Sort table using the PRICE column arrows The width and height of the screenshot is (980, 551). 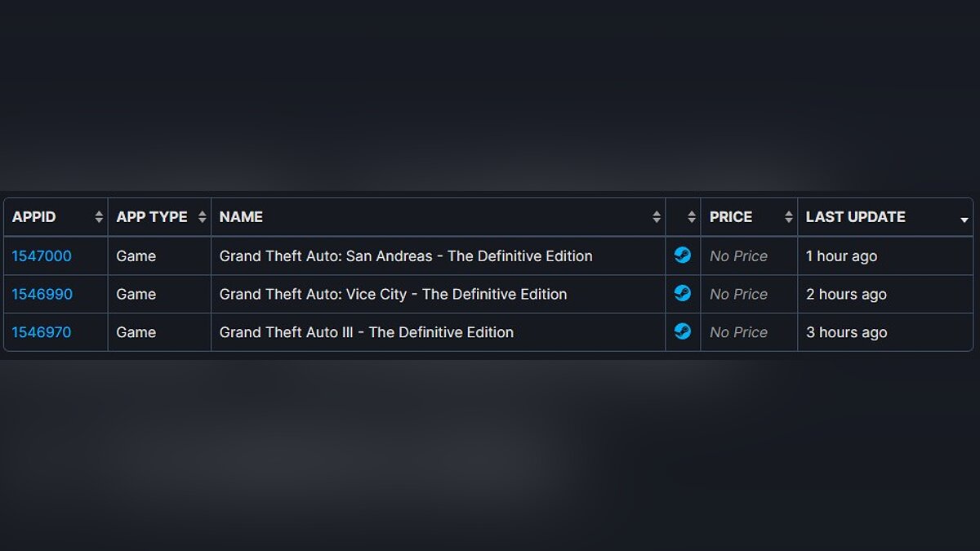[x=788, y=217]
